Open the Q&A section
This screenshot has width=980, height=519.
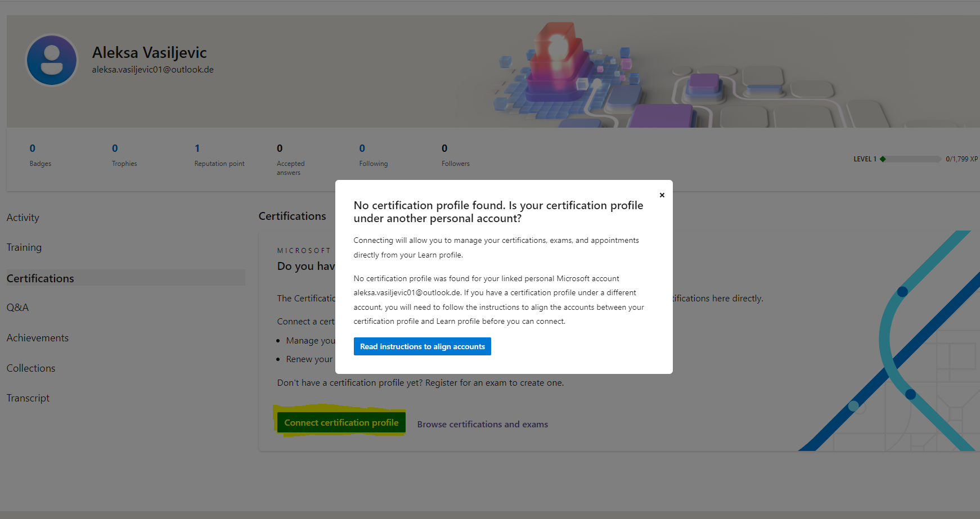point(17,307)
